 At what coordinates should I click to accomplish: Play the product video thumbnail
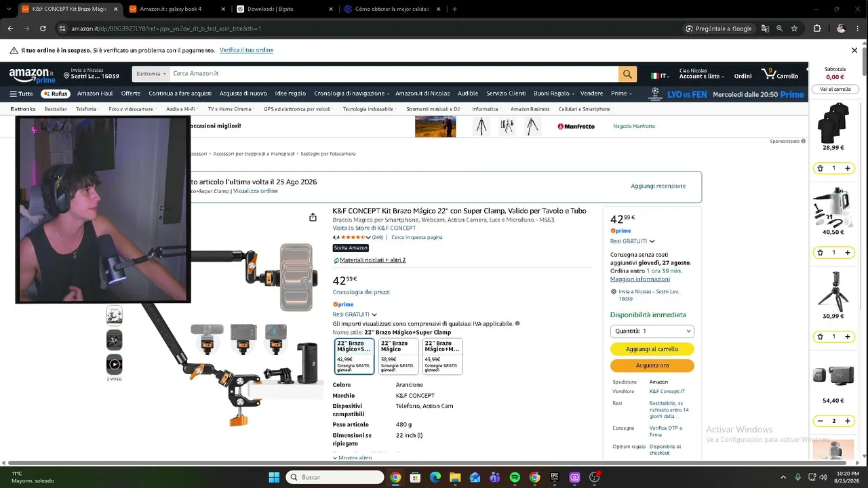click(114, 364)
